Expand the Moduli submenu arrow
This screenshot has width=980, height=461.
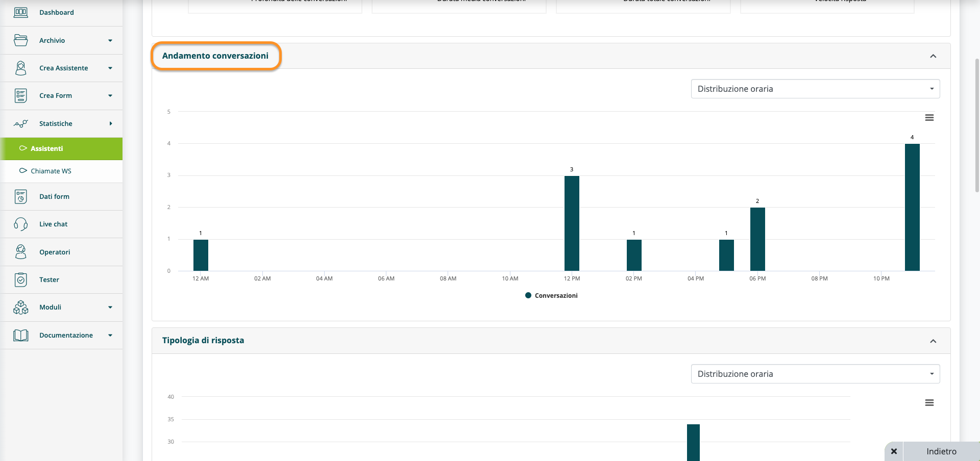(x=110, y=307)
